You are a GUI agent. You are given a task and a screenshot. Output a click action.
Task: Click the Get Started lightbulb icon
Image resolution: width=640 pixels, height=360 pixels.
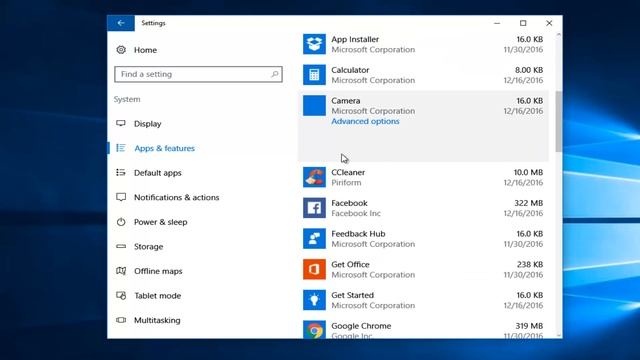[x=314, y=300]
